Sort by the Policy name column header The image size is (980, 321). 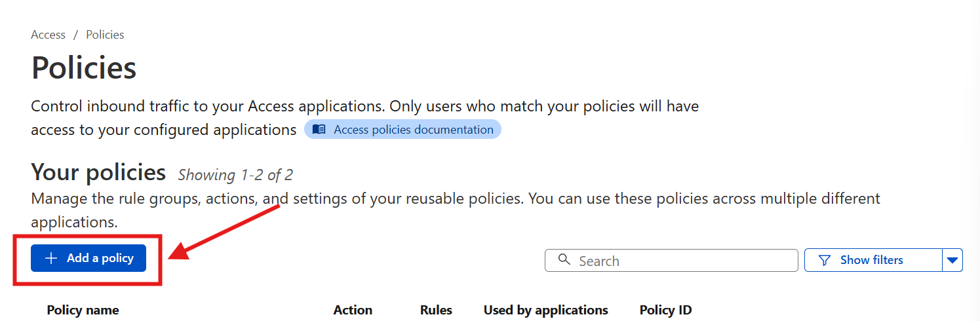pos(83,310)
